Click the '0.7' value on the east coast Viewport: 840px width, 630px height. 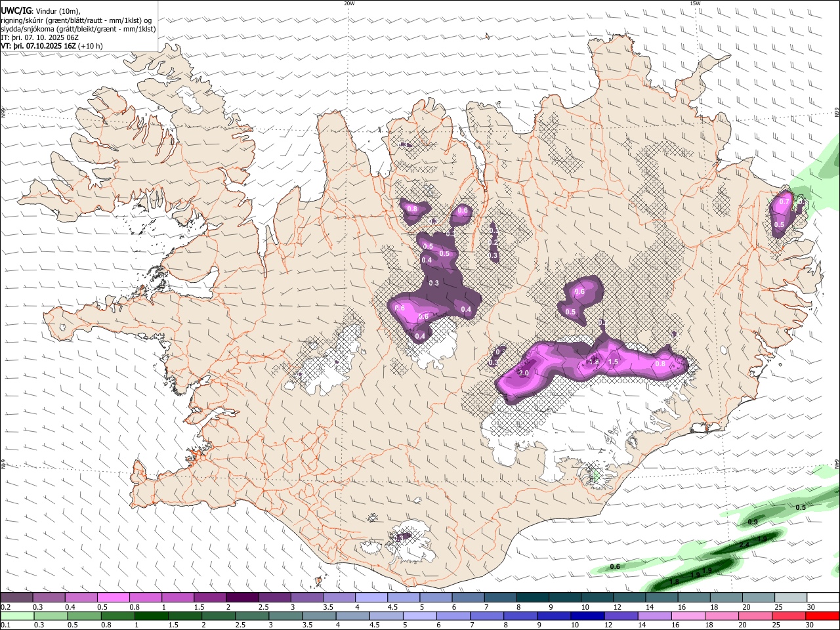(784, 202)
